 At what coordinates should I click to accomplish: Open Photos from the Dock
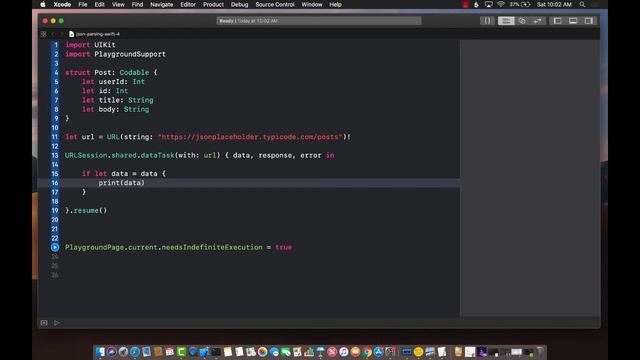pyautogui.click(x=262, y=352)
